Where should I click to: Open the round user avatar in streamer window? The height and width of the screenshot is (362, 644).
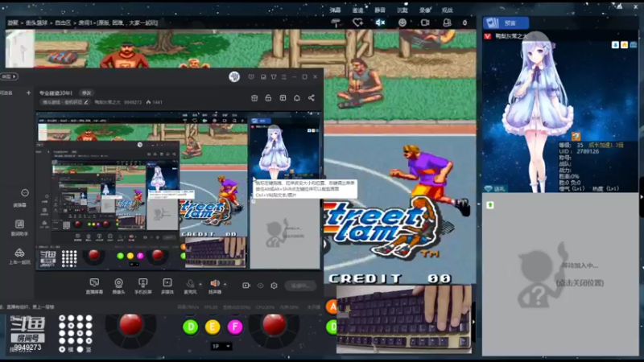234,76
